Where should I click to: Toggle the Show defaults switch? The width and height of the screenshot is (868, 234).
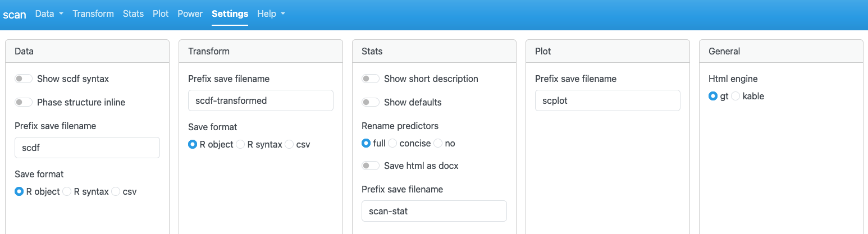pos(371,102)
